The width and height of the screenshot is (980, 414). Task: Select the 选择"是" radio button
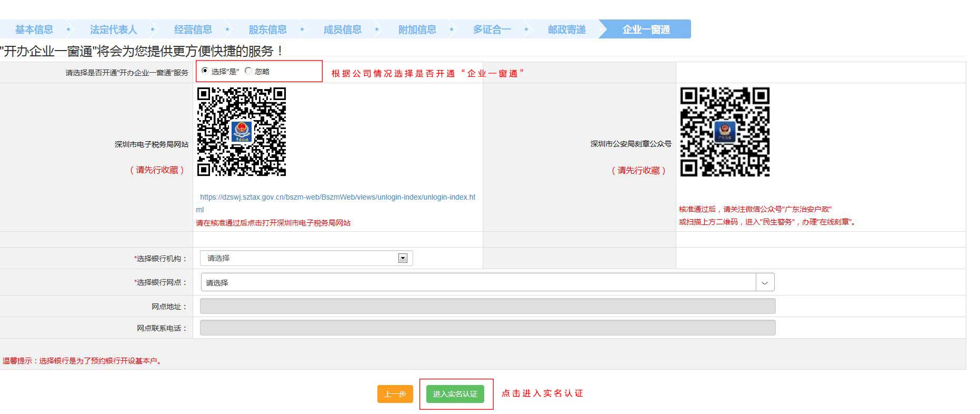(x=205, y=71)
